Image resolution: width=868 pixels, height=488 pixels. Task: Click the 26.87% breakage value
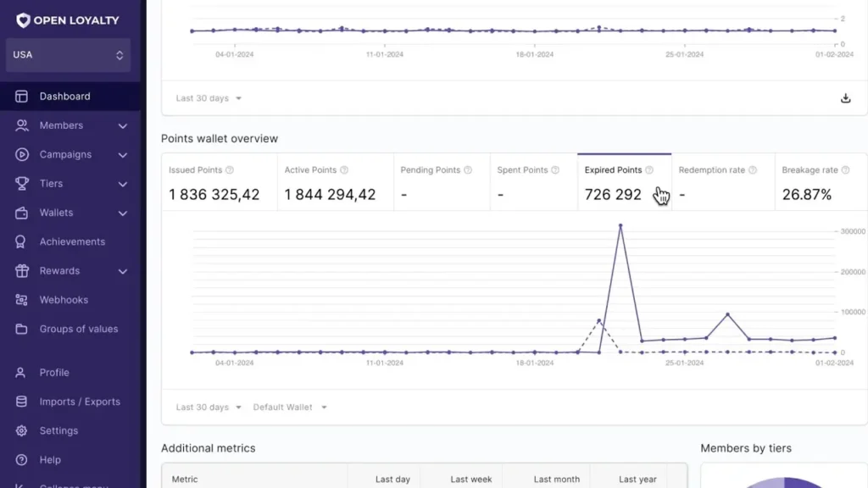click(807, 195)
